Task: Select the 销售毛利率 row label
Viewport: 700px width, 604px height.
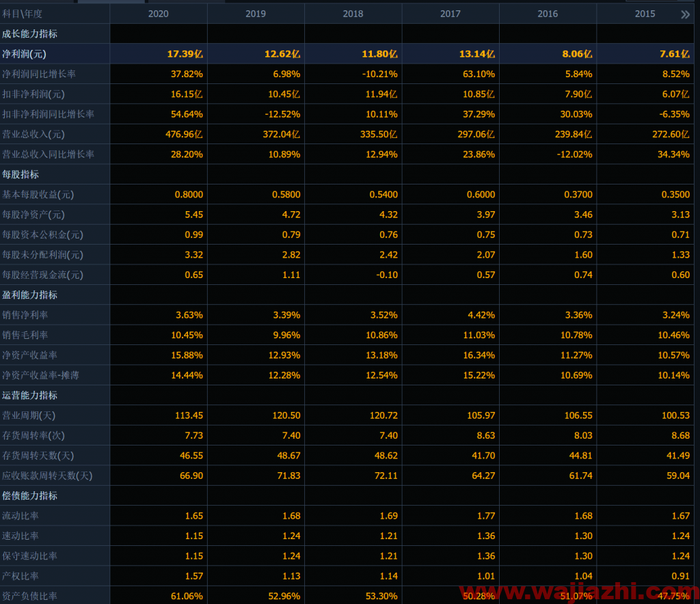Action: 25,335
